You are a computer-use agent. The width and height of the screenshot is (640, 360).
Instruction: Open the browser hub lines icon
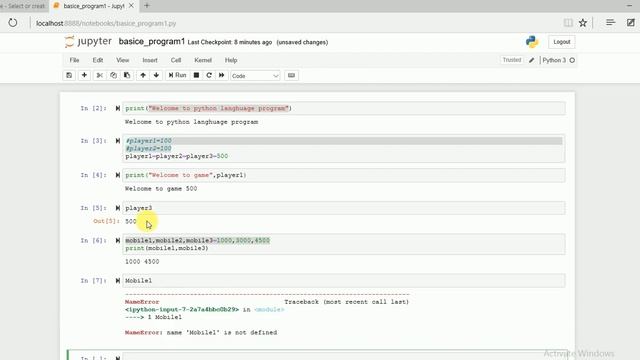(610, 23)
